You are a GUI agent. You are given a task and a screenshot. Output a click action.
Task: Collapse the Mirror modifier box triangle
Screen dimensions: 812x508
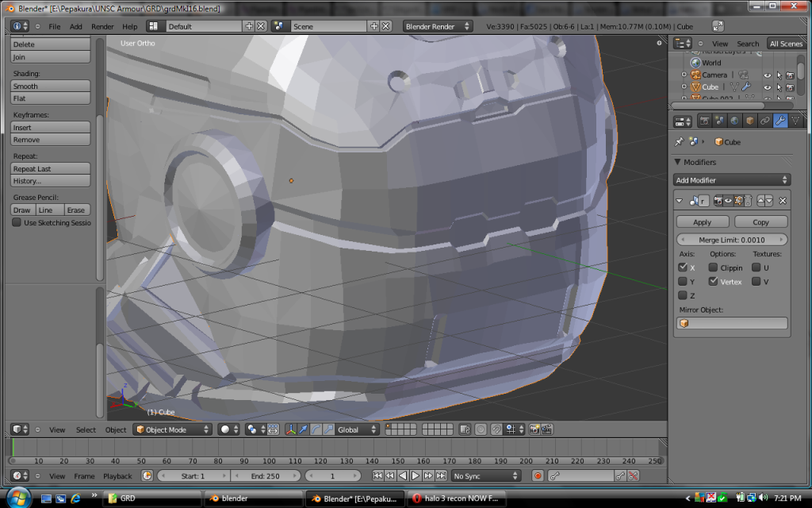(680, 201)
